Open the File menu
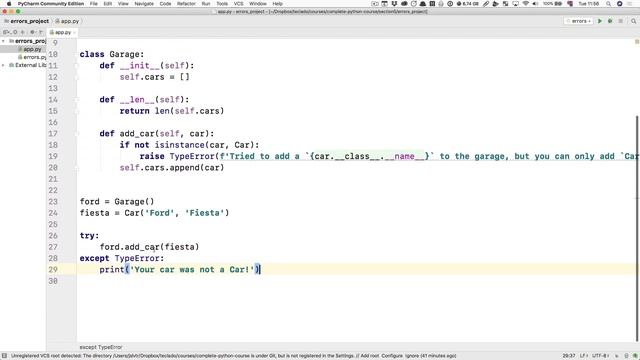640x360 pixels. pyautogui.click(x=93, y=3)
